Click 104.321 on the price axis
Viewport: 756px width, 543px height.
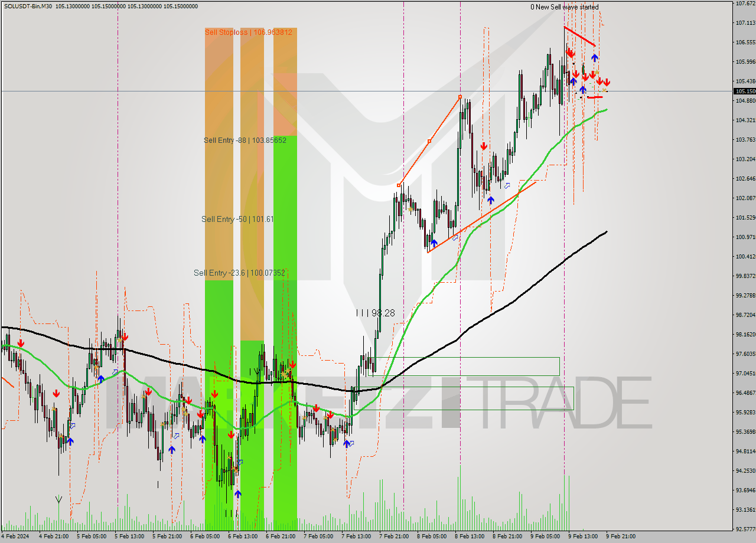tap(745, 120)
